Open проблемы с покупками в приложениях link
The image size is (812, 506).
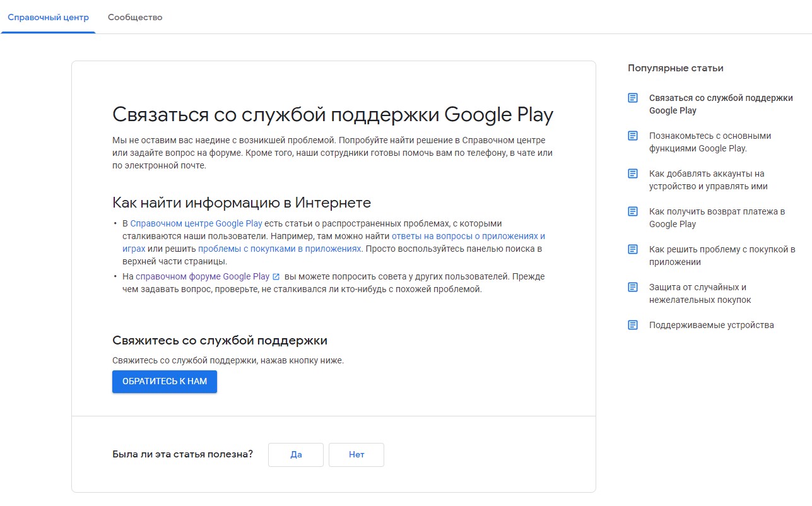click(279, 249)
